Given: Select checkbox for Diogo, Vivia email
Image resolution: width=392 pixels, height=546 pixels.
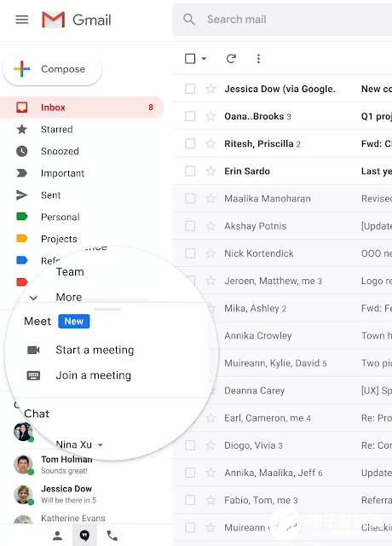Looking at the screenshot, I should coord(190,445).
